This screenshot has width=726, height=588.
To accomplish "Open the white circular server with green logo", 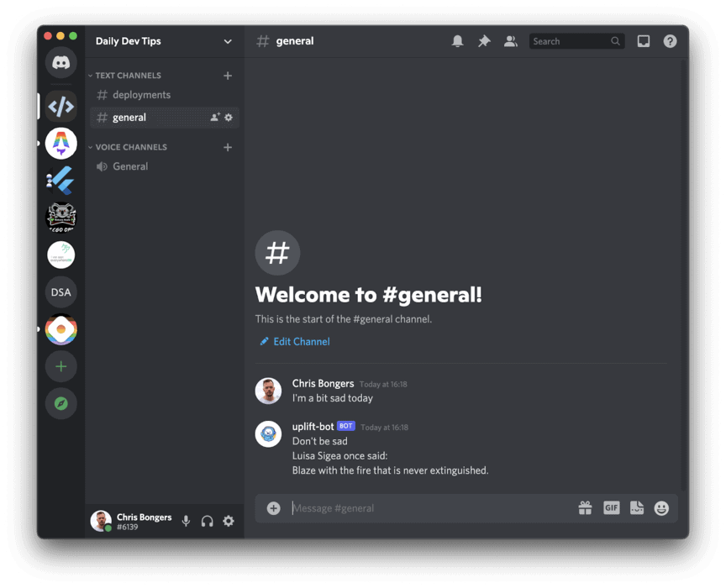I will [x=60, y=255].
